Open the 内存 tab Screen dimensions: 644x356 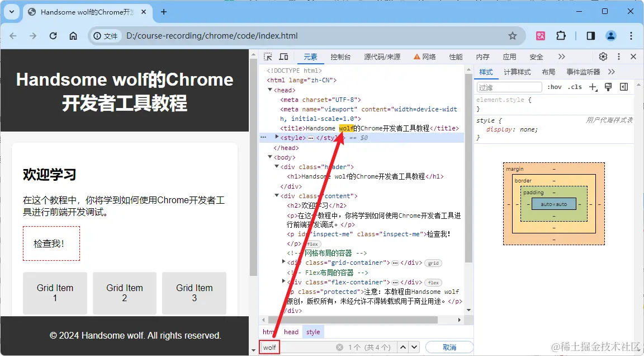[482, 57]
